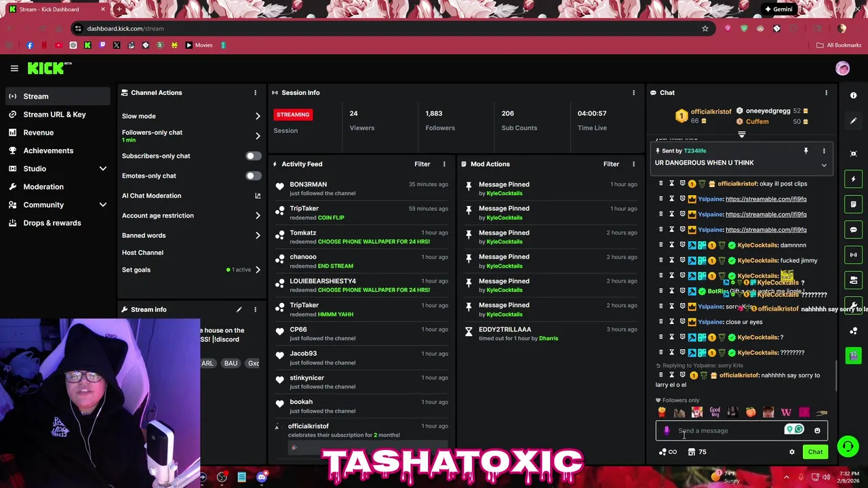Open AI Chat Moderation external link
This screenshot has height=488, width=868.
pos(258,196)
